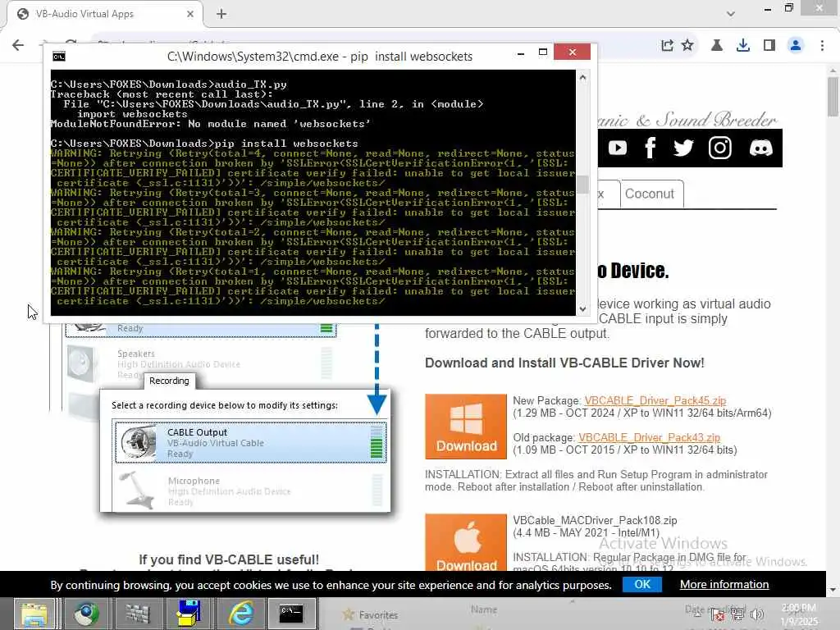Screen dimensions: 840x630
Task: Minimize the cmd.exe window
Action: pos(521,53)
